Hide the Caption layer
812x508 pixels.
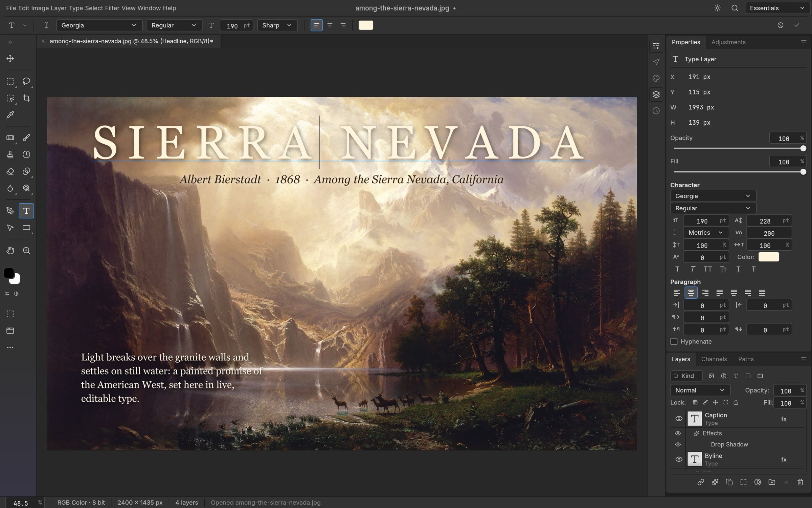tap(679, 419)
